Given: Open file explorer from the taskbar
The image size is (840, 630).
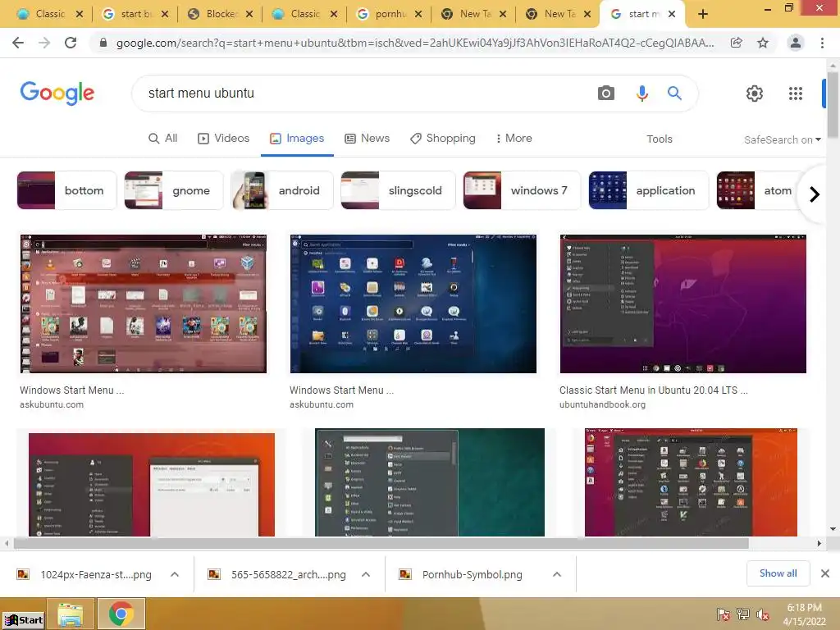Looking at the screenshot, I should (71, 614).
